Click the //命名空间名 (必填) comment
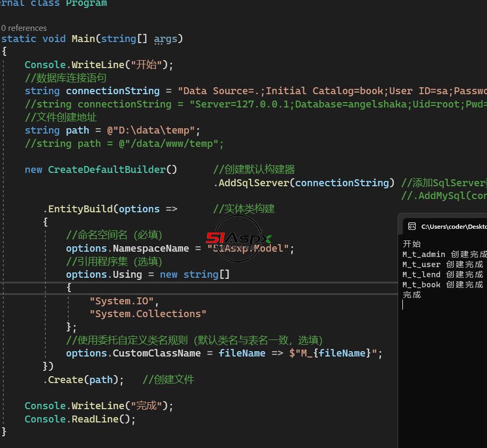The height and width of the screenshot is (448, 487). [x=114, y=235]
